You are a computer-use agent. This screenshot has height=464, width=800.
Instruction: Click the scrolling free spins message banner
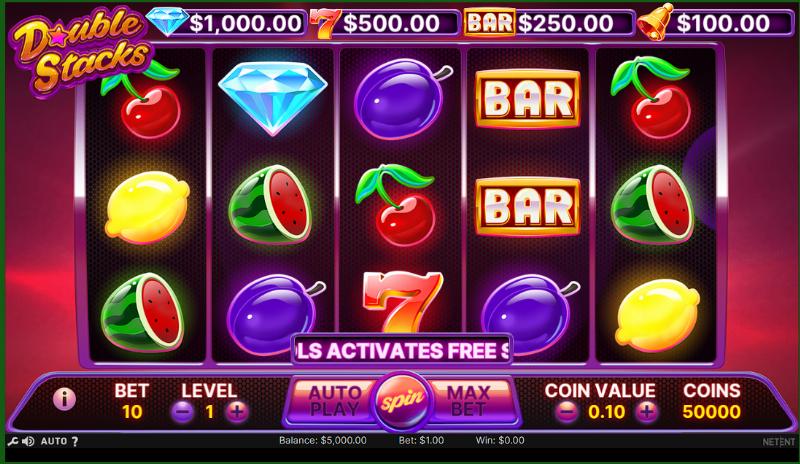pos(402,351)
